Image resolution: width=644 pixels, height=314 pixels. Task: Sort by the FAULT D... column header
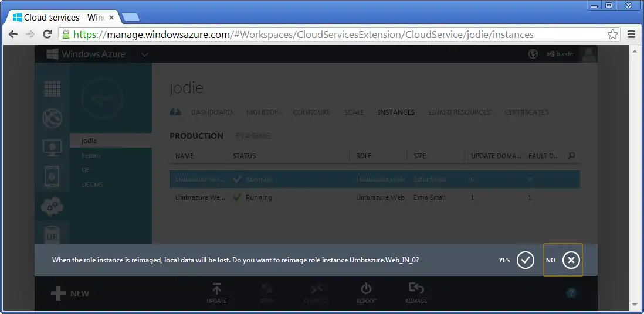pos(544,156)
